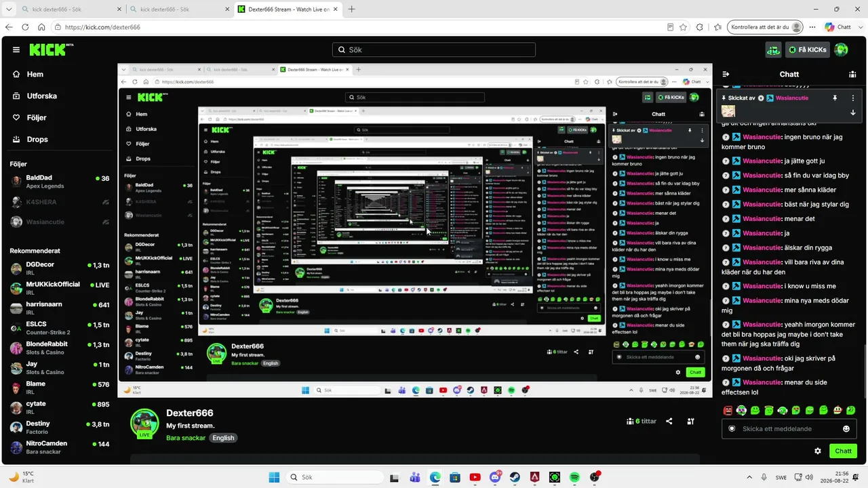Click the pin icon on pinned message
Viewport: 868px width, 488px height.
(x=835, y=98)
